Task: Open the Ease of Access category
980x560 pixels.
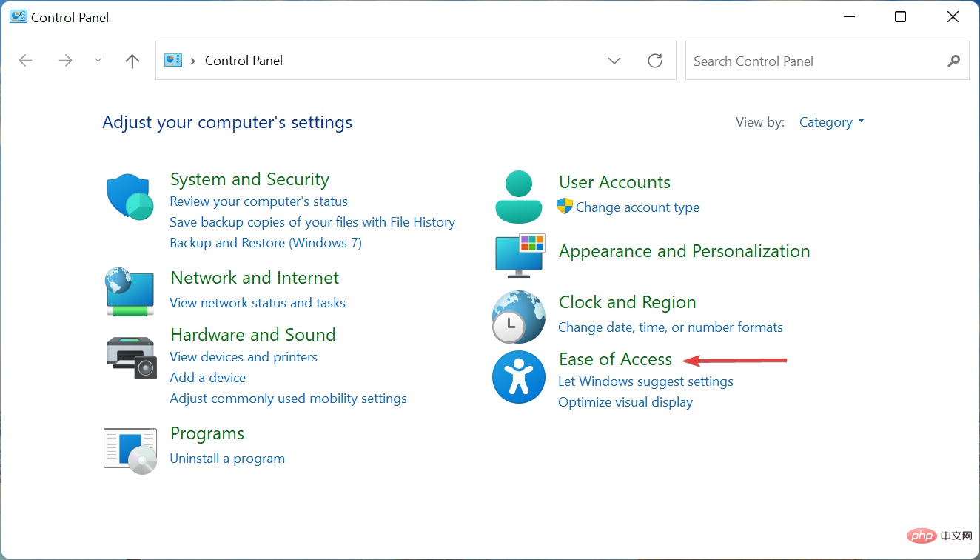Action: point(616,359)
